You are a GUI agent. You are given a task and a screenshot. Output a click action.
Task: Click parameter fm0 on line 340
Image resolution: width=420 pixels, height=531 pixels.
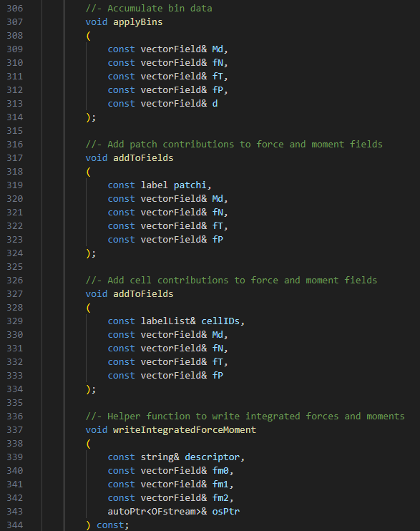(220, 471)
